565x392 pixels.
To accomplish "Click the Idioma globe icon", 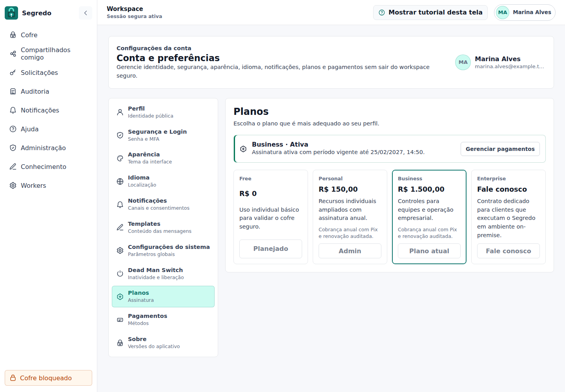I will 120,181.
